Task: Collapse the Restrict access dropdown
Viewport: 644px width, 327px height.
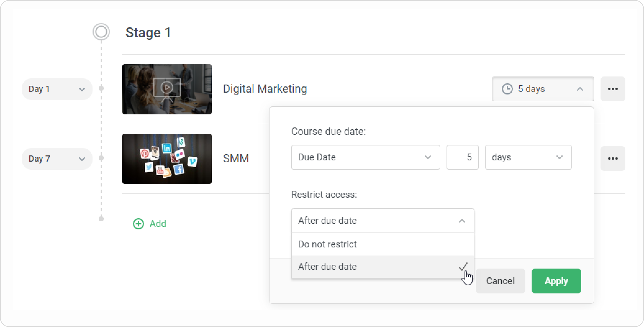Action: 383,221
